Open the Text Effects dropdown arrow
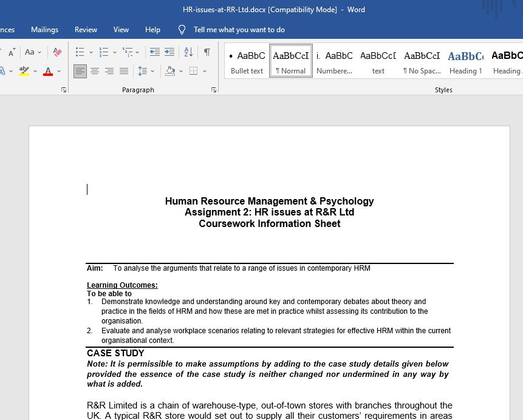 point(11,72)
